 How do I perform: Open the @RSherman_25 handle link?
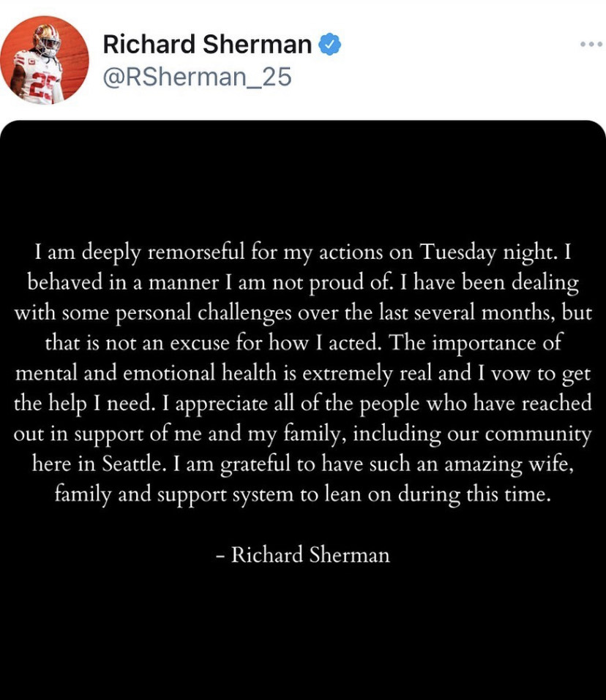[x=197, y=76]
